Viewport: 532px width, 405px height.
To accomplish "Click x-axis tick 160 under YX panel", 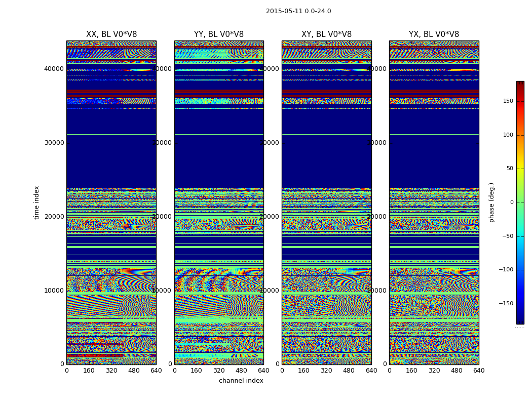I will coord(411,371).
